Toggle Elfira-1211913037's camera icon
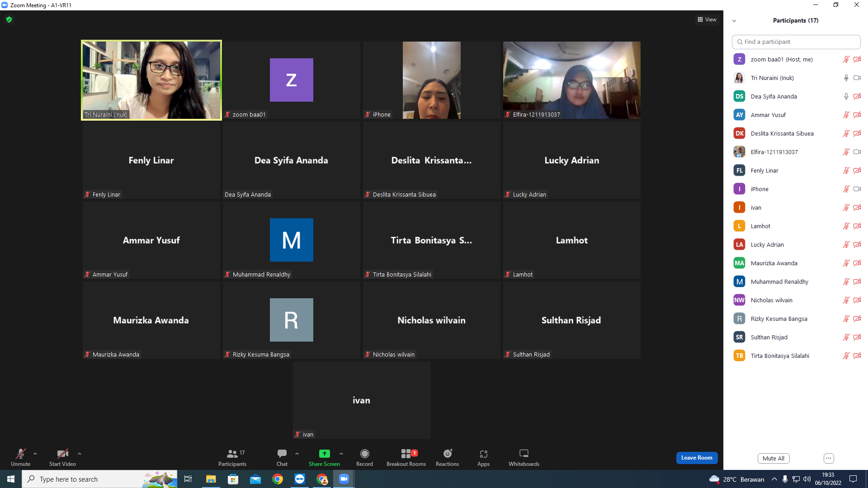 point(857,152)
